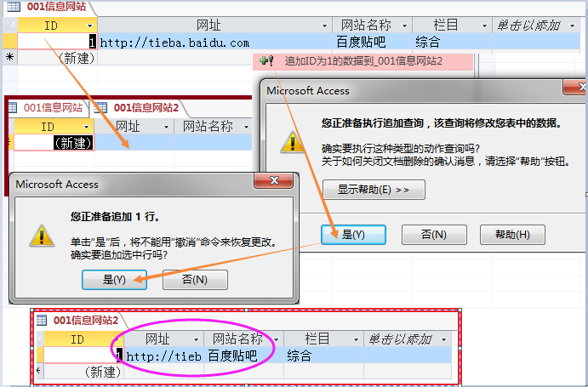Click the table icon on the top 001信息网站 tab
This screenshot has height=387, width=588.
pos(14,6)
